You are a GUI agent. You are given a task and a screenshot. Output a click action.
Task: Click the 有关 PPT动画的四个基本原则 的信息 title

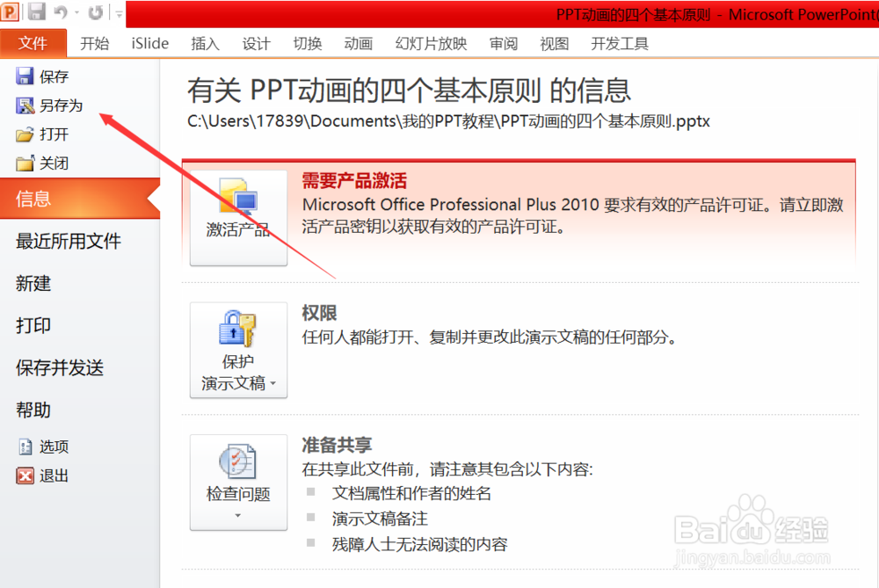pos(410,91)
